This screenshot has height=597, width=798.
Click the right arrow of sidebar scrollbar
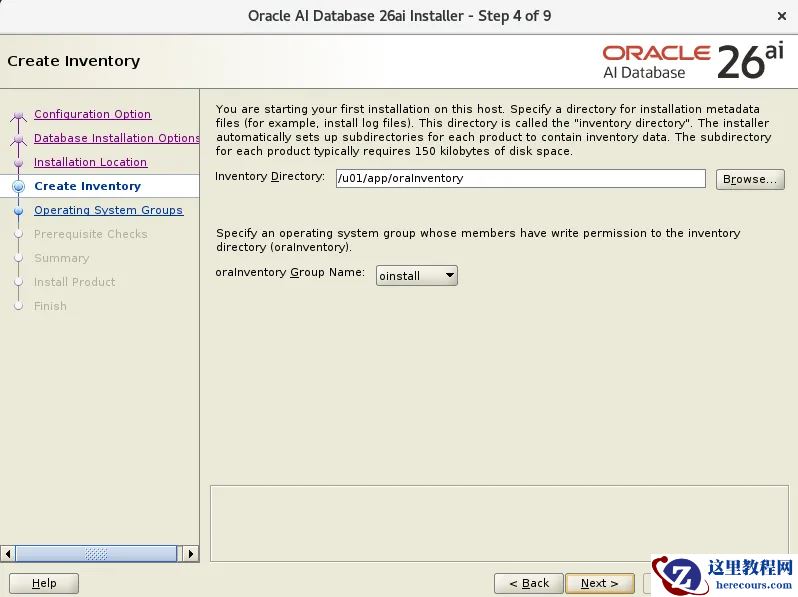pyautogui.click(x=190, y=554)
